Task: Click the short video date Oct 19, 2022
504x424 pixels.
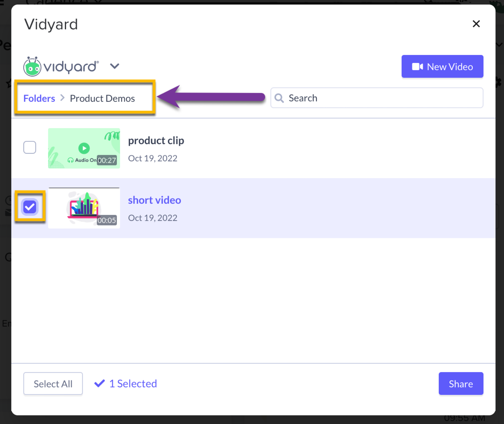Action: click(x=153, y=218)
